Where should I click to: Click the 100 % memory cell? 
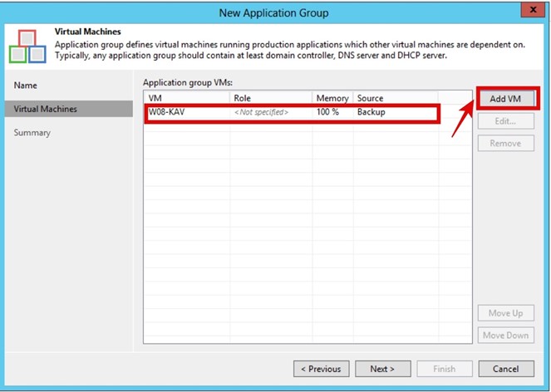(x=327, y=112)
